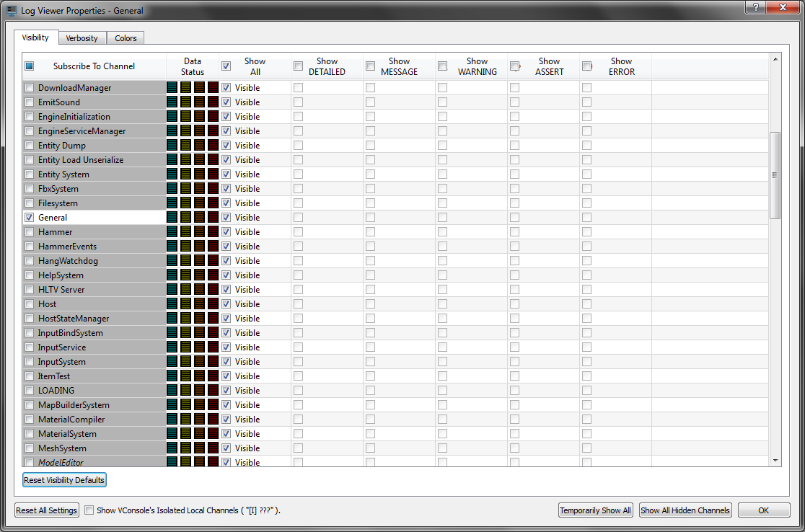Image resolution: width=805 pixels, height=532 pixels.
Task: Click the help question mark button
Action: tap(755, 7)
